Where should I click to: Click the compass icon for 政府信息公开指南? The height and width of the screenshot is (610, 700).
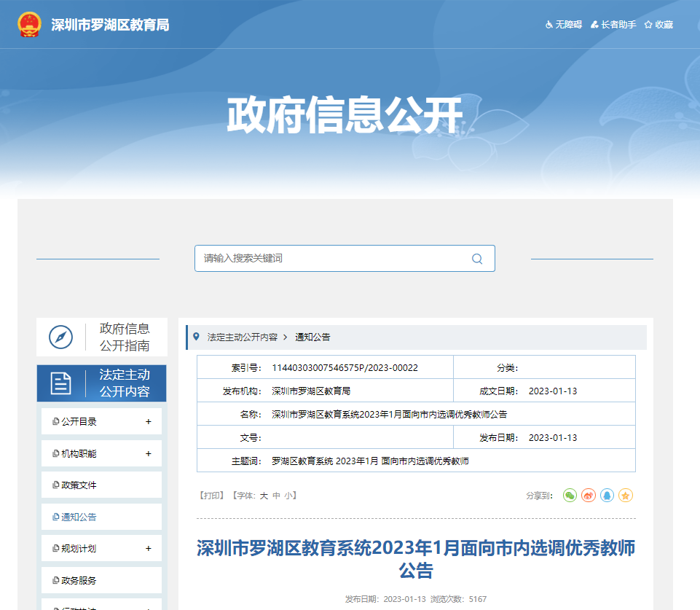point(60,337)
